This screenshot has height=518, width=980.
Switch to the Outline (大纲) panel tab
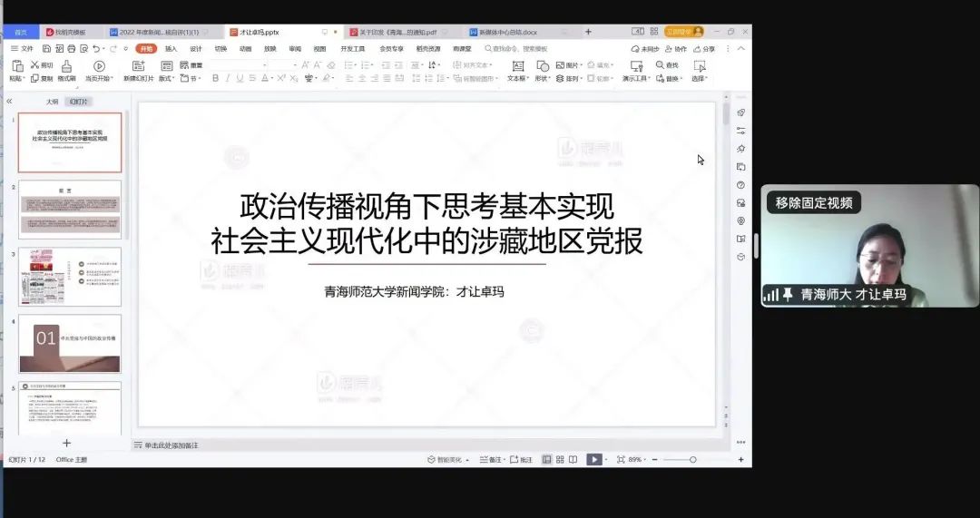(52, 102)
